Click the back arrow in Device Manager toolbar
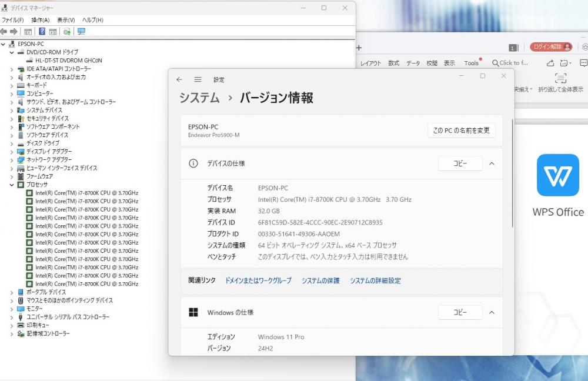This screenshot has height=381, width=588. (4, 32)
